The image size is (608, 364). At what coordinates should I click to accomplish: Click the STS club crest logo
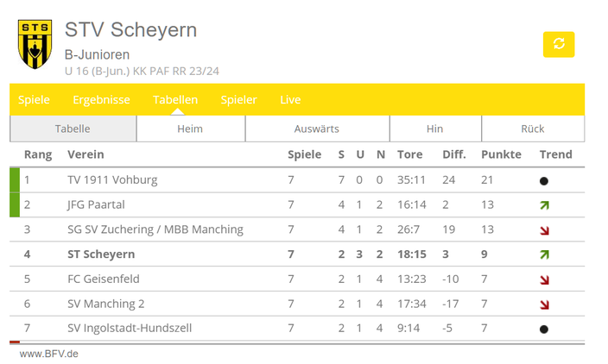click(35, 44)
